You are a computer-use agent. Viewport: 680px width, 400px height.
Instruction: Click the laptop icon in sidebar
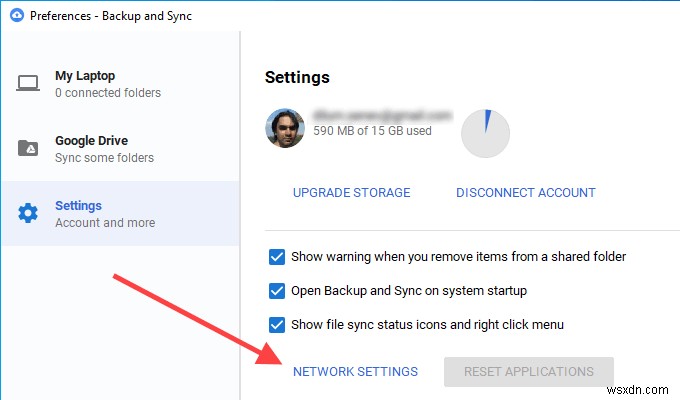[x=28, y=84]
